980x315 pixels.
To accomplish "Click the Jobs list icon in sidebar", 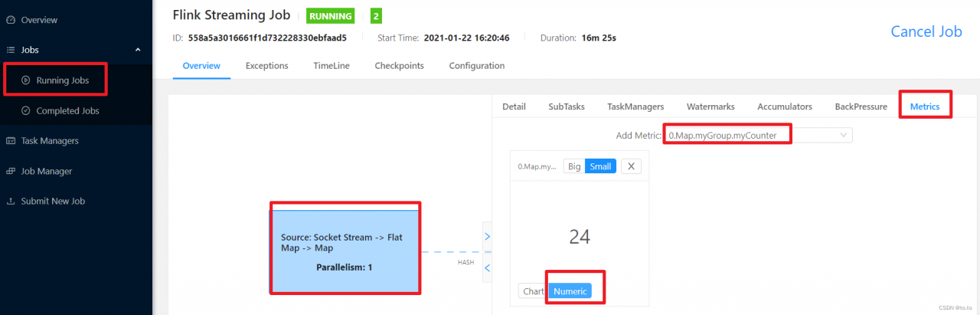I will pyautogui.click(x=11, y=50).
